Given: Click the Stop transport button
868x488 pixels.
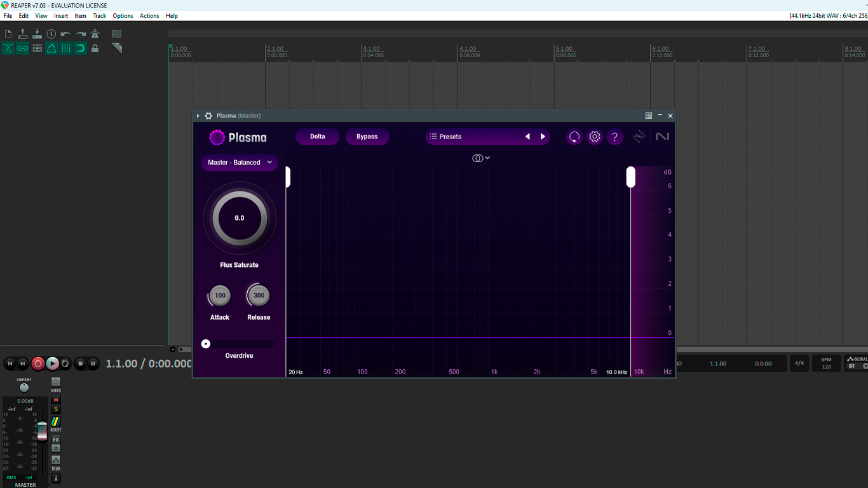Looking at the screenshot, I should (x=80, y=363).
